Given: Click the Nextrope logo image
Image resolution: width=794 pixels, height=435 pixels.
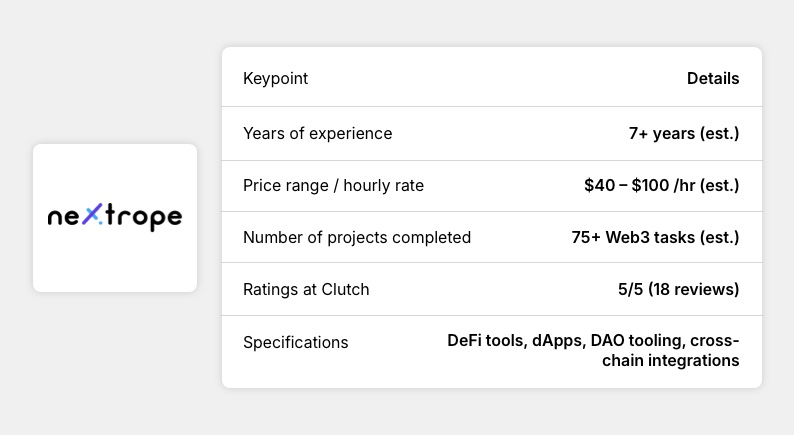Looking at the screenshot, I should tap(115, 218).
